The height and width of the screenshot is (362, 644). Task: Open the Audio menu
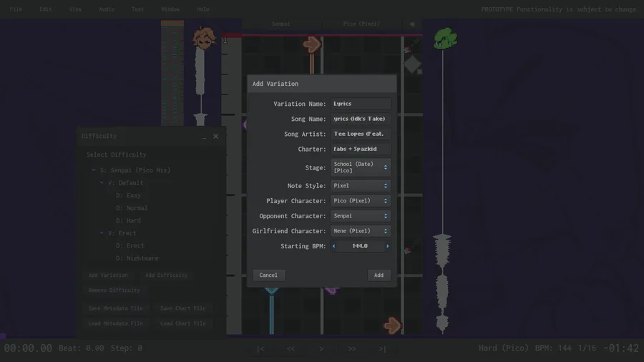[x=107, y=9]
